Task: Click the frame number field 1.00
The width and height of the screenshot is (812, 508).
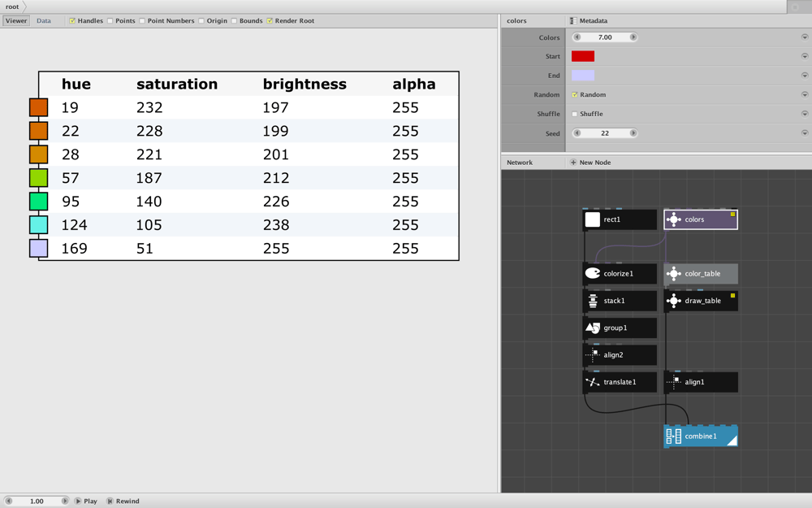Action: click(x=37, y=501)
